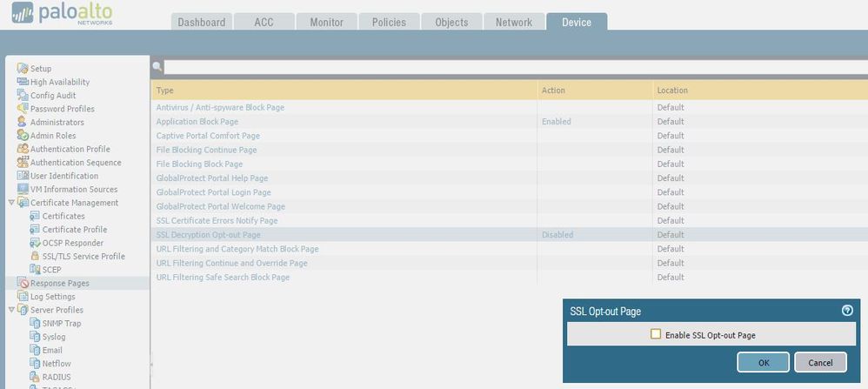868x389 pixels.
Task: Select Administrators in the sidebar
Action: [57, 122]
